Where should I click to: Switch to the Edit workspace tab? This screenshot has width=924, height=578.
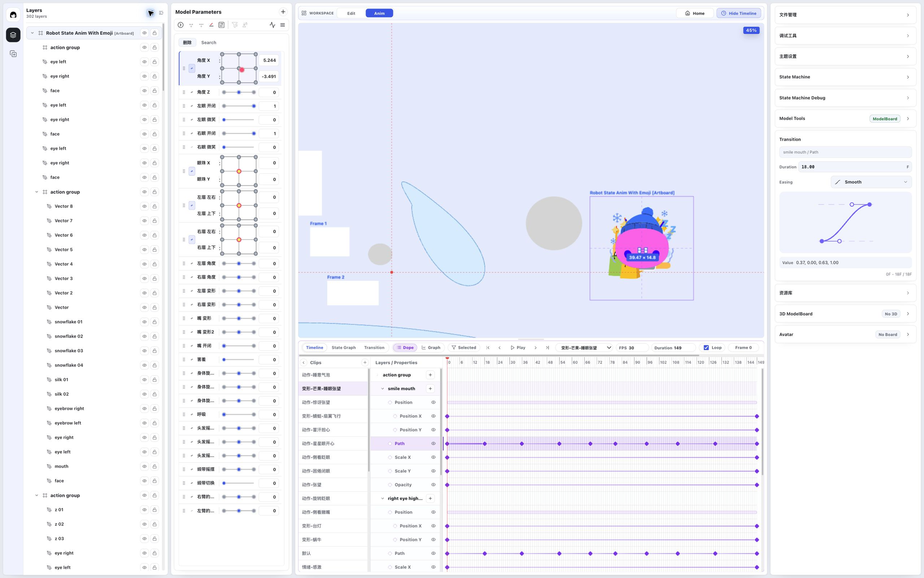351,13
